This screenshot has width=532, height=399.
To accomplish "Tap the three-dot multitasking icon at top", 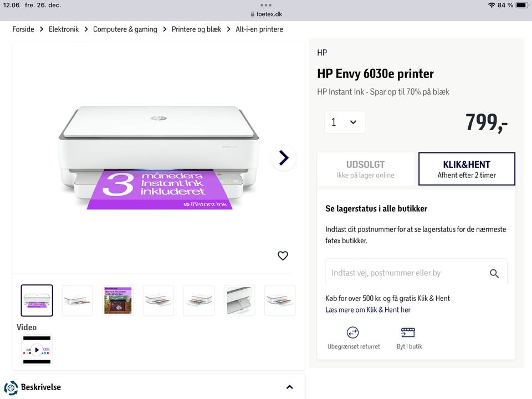I will click(x=266, y=5).
